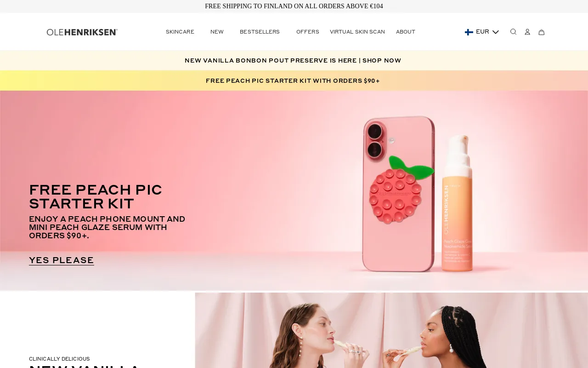Open the search icon in header
This screenshot has width=588, height=368.
tap(513, 32)
